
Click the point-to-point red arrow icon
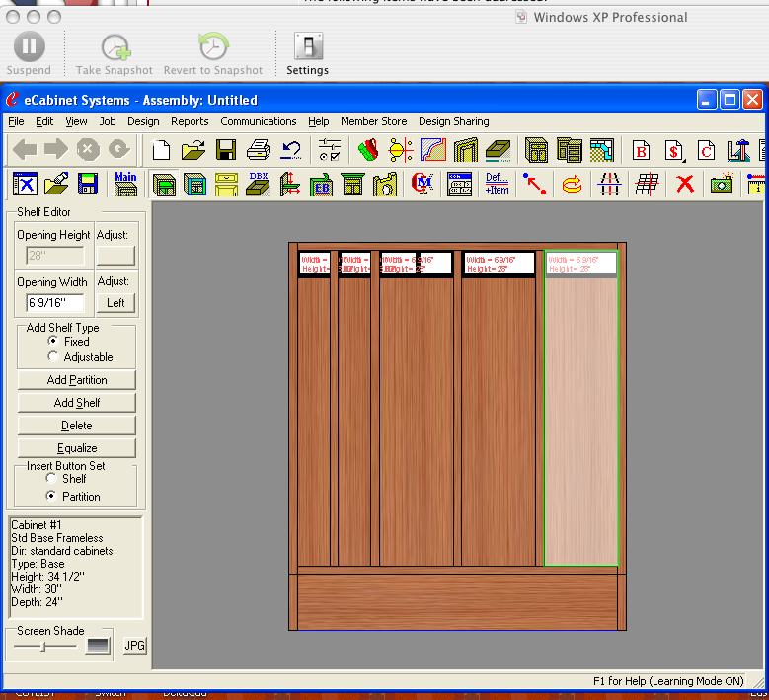coord(535,184)
